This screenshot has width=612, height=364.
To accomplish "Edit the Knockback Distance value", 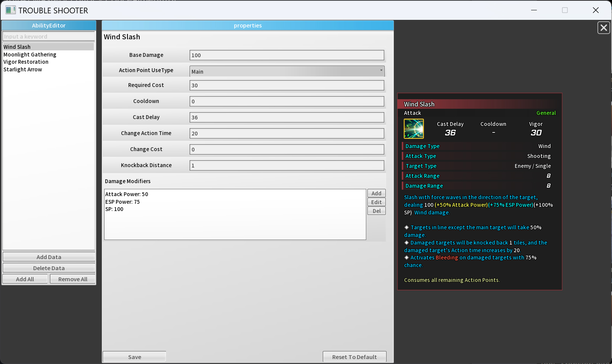I will [287, 166].
